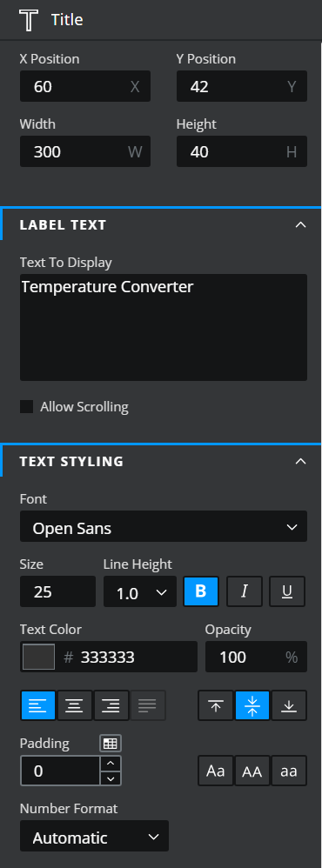Image resolution: width=322 pixels, height=868 pixels.
Task: Center align the text horizontally
Action: 75,705
